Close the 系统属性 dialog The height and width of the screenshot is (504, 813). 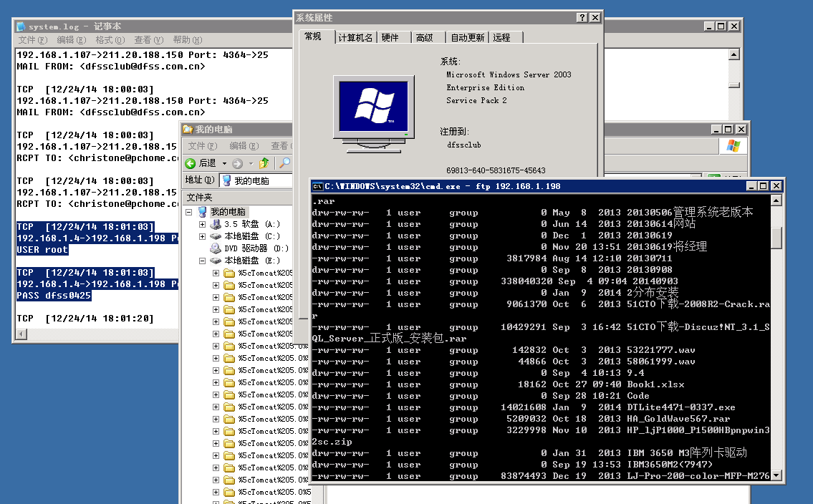(595, 18)
